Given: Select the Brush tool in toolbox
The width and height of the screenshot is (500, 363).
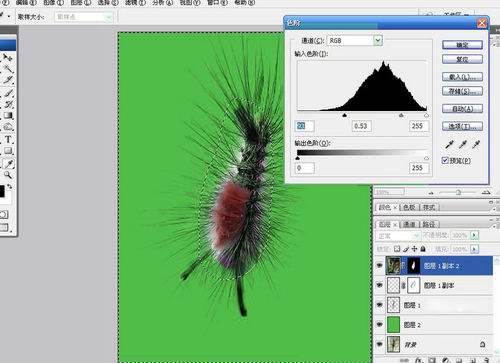Looking at the screenshot, I should tap(8, 93).
